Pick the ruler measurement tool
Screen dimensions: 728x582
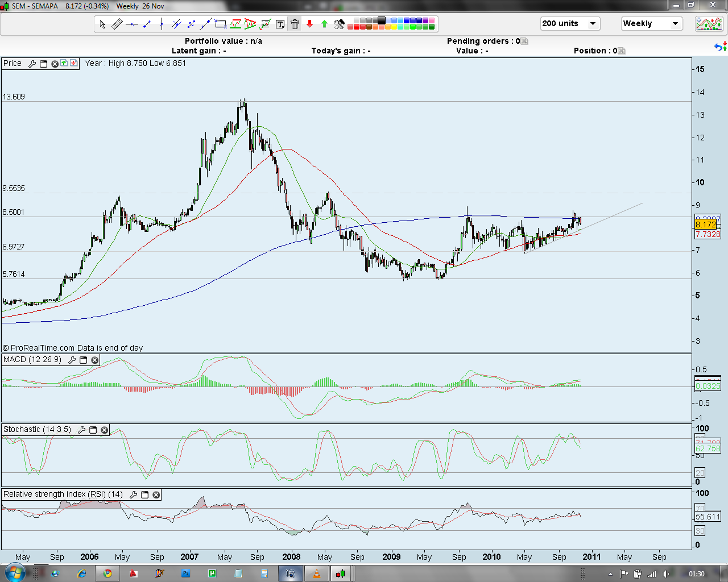click(117, 24)
